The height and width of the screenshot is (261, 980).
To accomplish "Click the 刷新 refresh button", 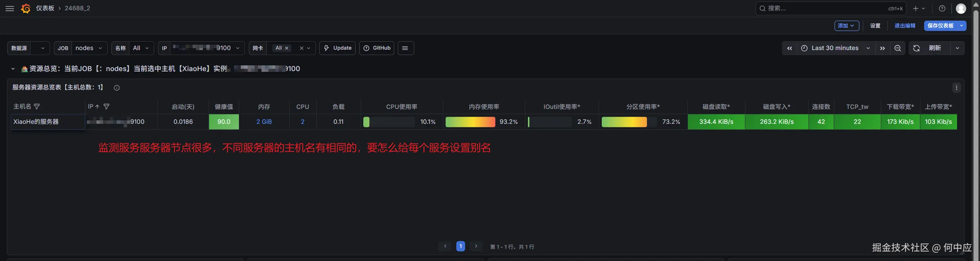I will pos(929,48).
